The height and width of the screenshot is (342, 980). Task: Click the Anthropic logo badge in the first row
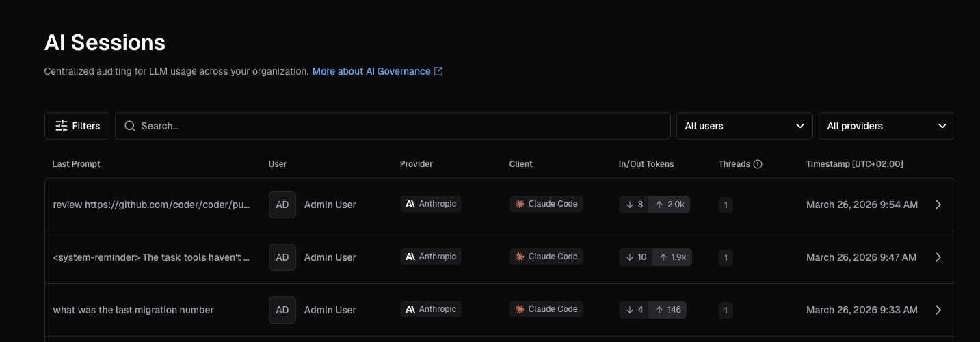pyautogui.click(x=431, y=204)
